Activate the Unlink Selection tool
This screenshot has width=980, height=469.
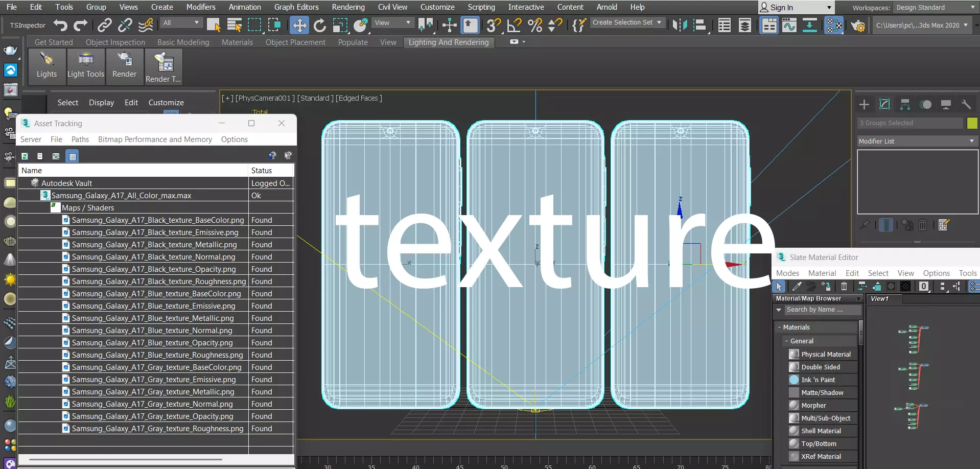pos(125,25)
